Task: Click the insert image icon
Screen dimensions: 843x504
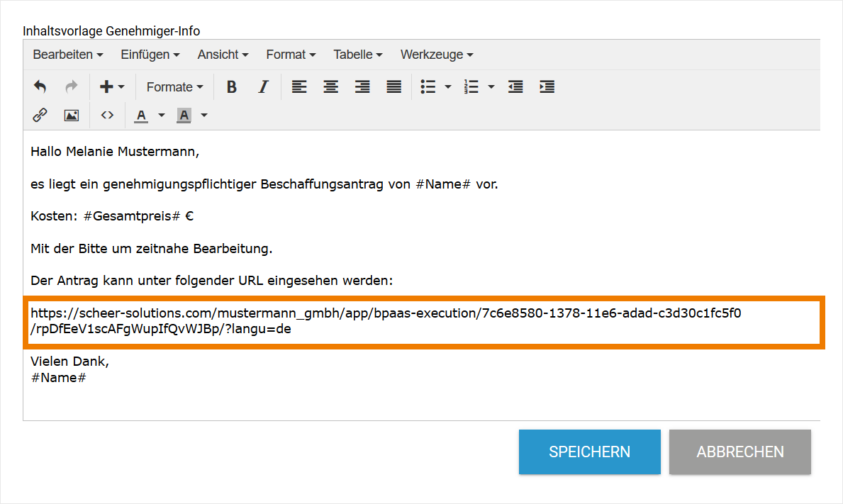Action: 71,115
